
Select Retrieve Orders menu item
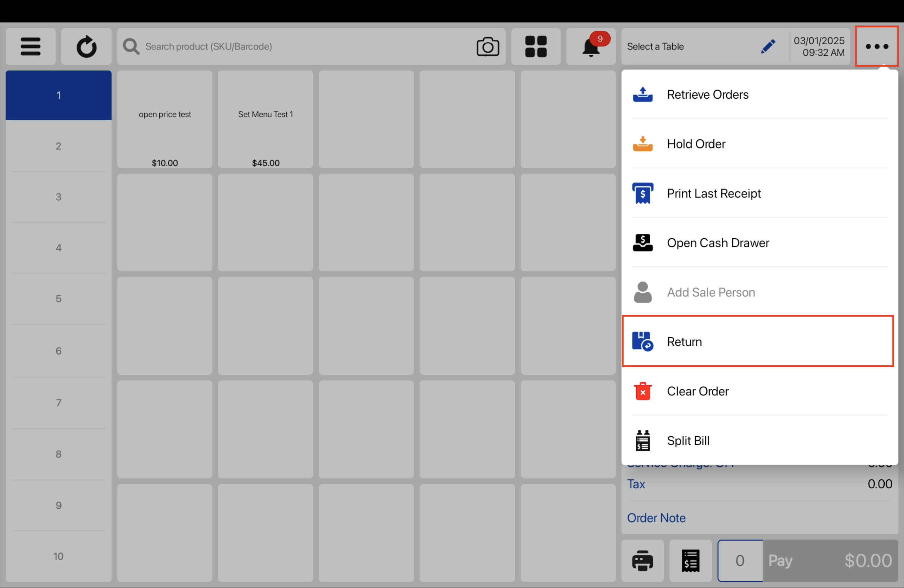tap(707, 94)
